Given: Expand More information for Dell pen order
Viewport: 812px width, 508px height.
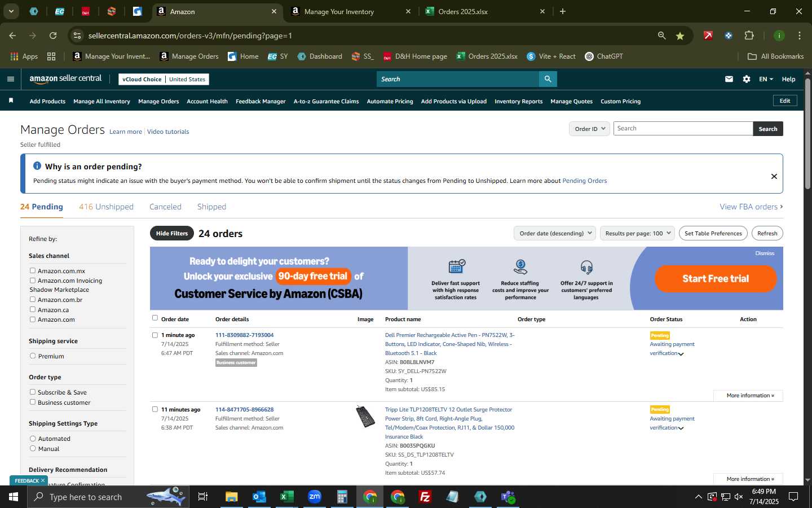Looking at the screenshot, I should click(x=748, y=396).
